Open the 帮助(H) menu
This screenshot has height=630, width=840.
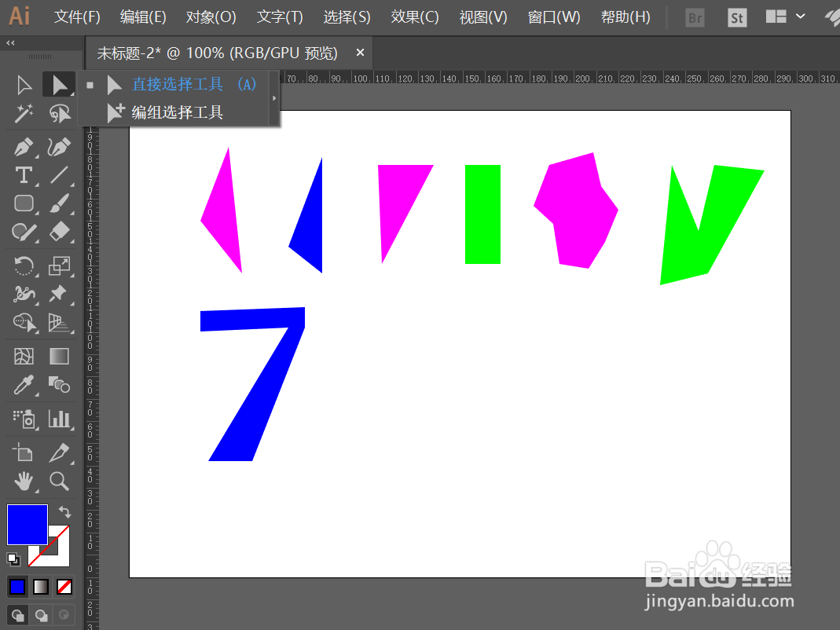(x=625, y=17)
